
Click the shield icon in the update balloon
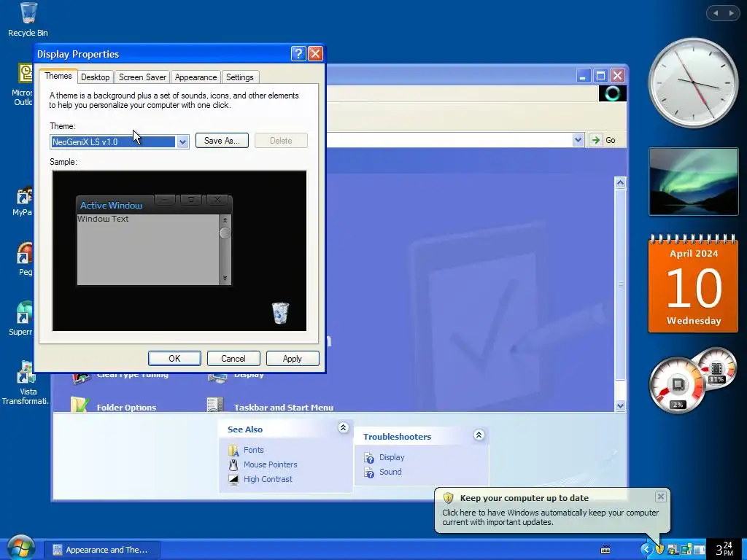pos(448,498)
